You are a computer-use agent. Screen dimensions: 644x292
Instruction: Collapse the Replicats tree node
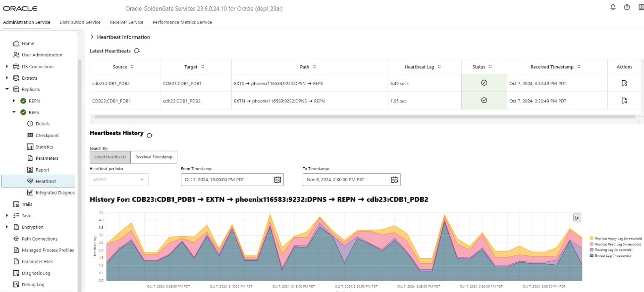click(x=7, y=90)
